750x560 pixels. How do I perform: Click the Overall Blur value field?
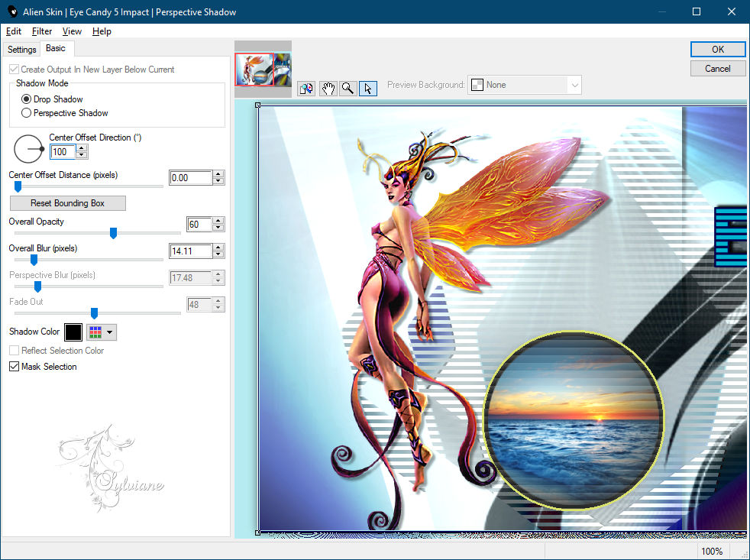click(191, 251)
